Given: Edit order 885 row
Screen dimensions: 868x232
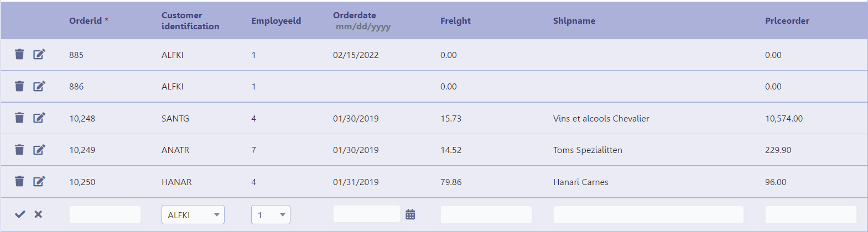Looking at the screenshot, I should [x=39, y=54].
